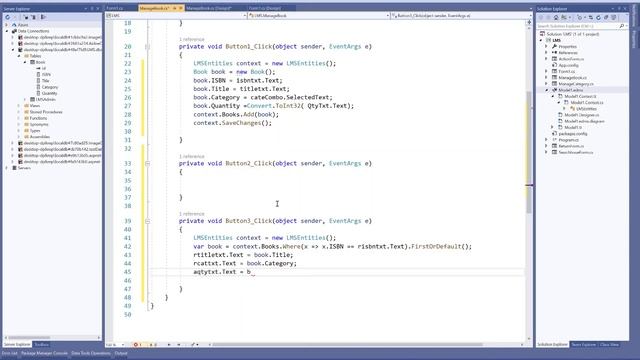Click Collapse All icon in Solution Explorer toolbar
Image resolution: width=640 pixels, height=360 pixels.
coord(606,18)
